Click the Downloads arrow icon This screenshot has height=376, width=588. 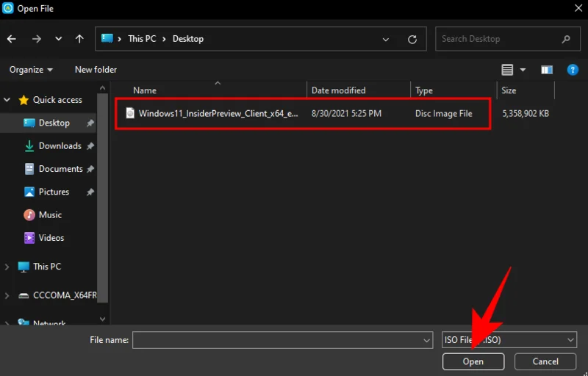29,146
